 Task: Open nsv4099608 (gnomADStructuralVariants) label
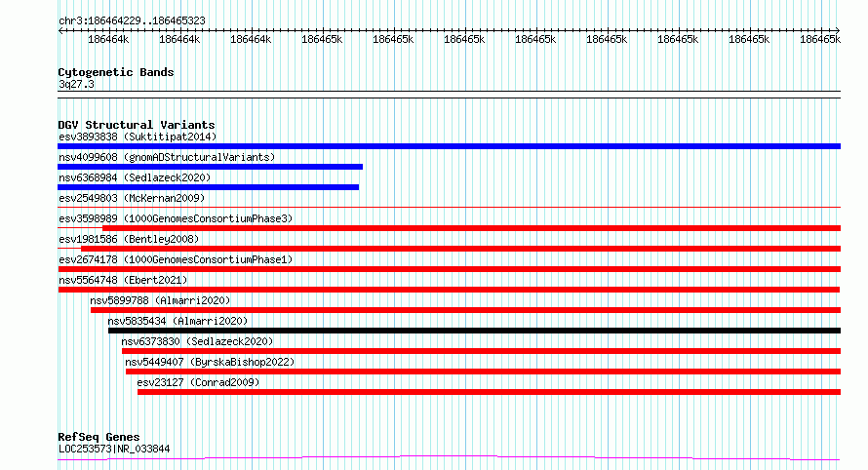point(167,157)
